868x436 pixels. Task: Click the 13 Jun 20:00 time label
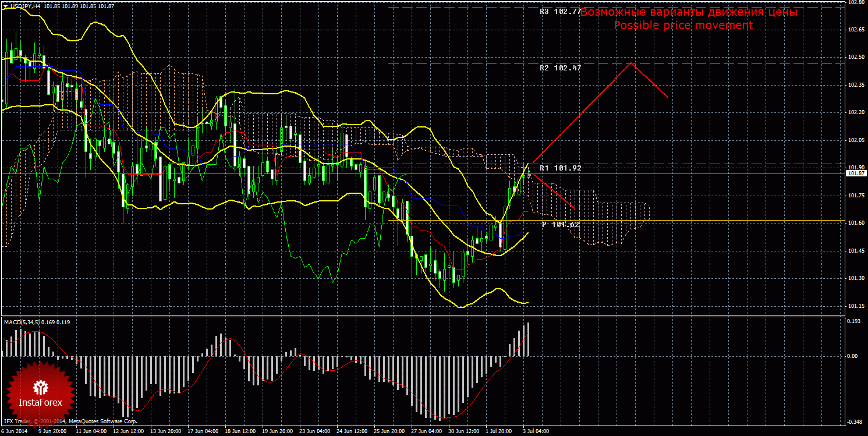pyautogui.click(x=166, y=431)
